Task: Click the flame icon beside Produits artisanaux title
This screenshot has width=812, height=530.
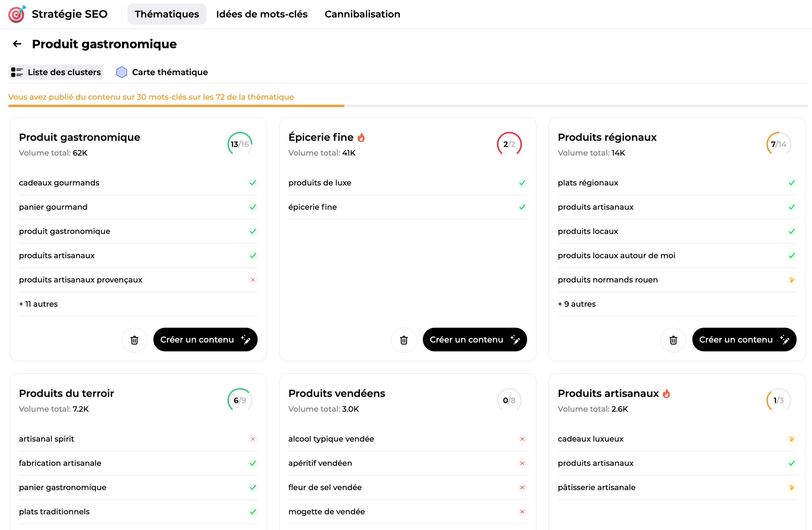Action: (x=666, y=393)
